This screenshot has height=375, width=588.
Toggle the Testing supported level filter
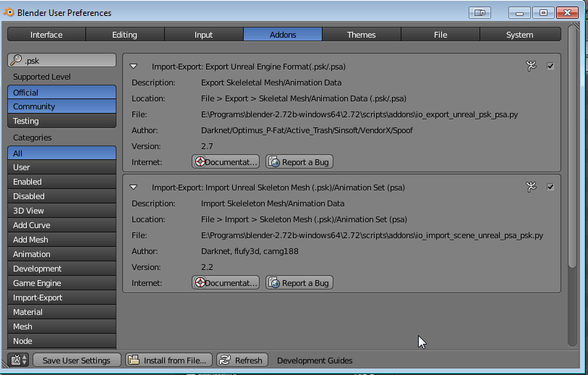[x=62, y=121]
